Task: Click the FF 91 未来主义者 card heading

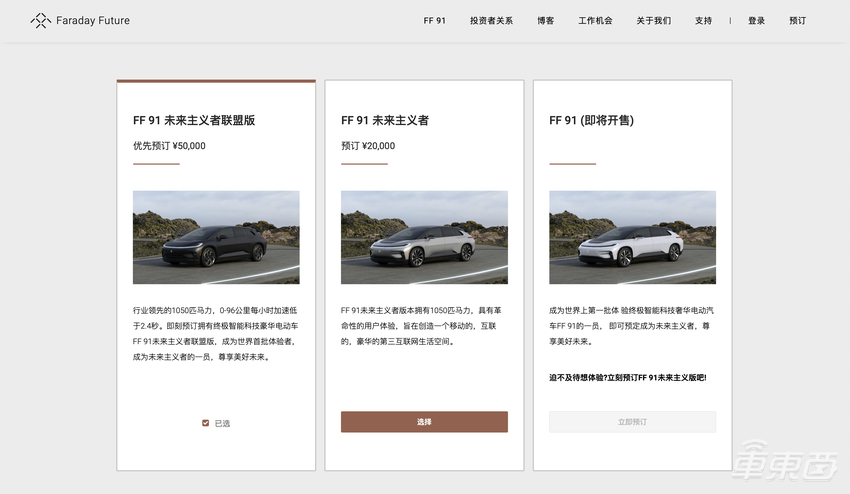Action: coord(385,120)
